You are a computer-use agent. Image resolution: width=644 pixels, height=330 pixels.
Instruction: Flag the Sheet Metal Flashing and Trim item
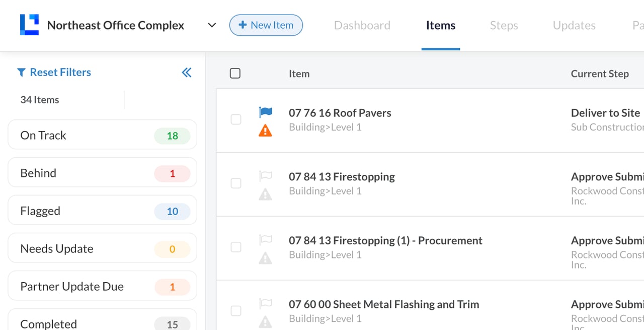[x=265, y=304]
